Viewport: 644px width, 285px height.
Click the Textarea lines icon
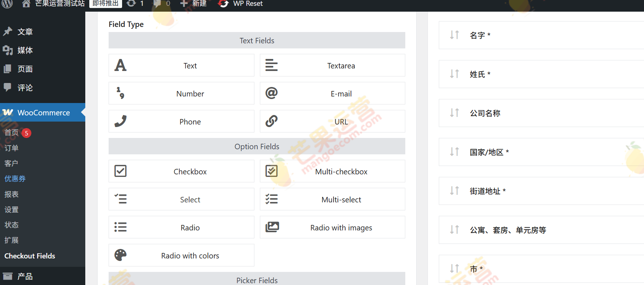click(272, 65)
